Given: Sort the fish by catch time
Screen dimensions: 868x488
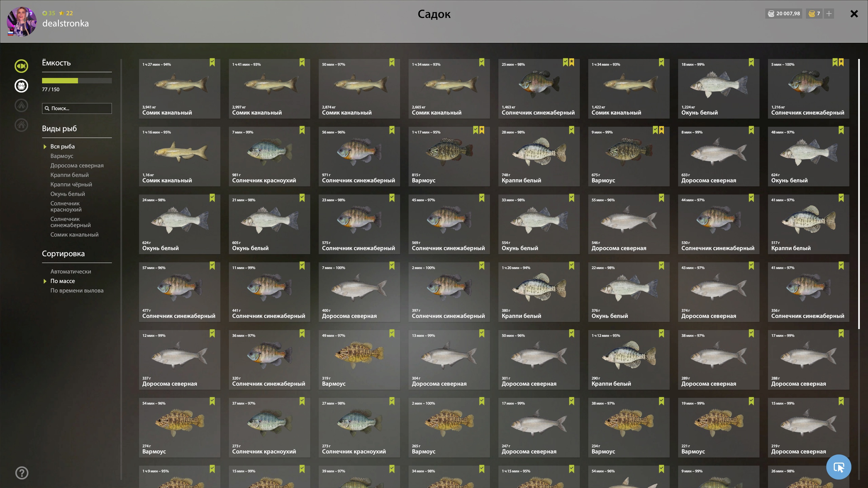Looking at the screenshot, I should pos(77,290).
